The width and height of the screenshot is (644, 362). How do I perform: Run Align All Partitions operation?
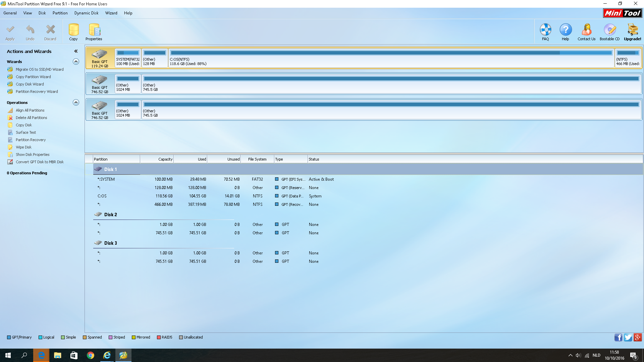click(x=30, y=110)
